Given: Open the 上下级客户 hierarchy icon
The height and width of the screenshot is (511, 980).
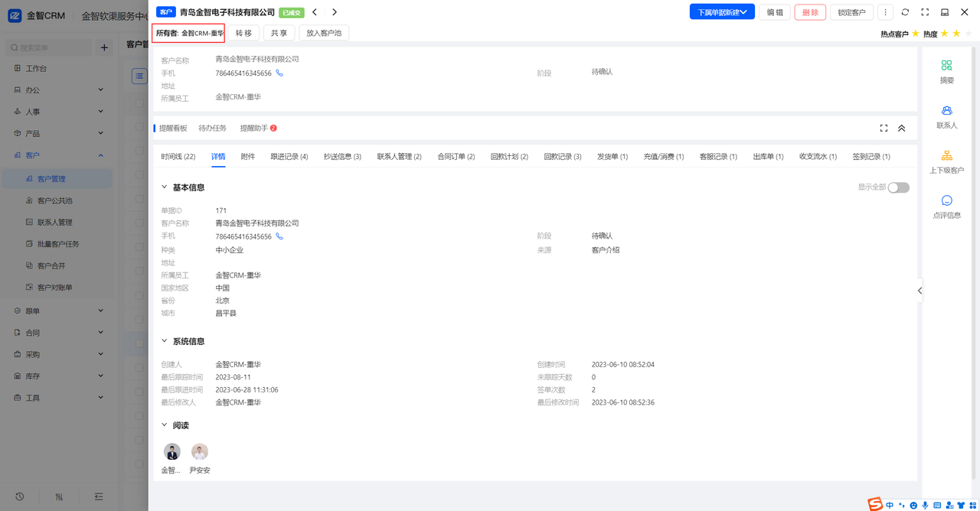Looking at the screenshot, I should click(x=947, y=155).
